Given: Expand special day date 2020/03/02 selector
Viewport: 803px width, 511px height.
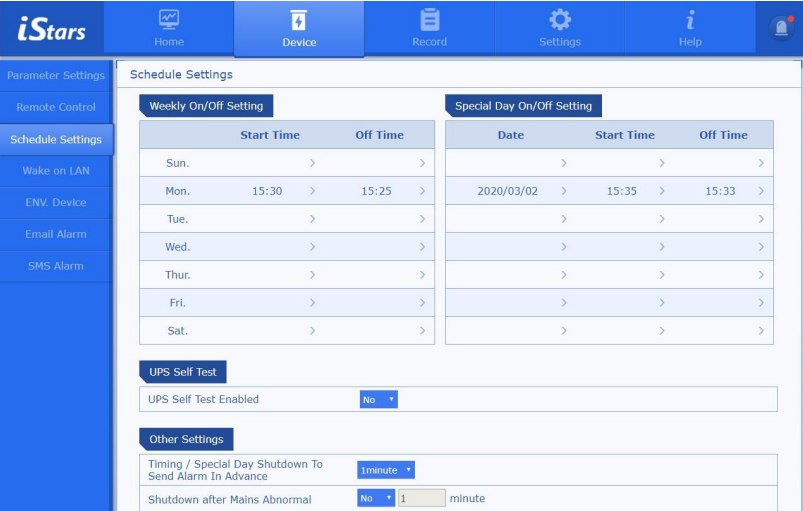Looking at the screenshot, I should pyautogui.click(x=564, y=191).
